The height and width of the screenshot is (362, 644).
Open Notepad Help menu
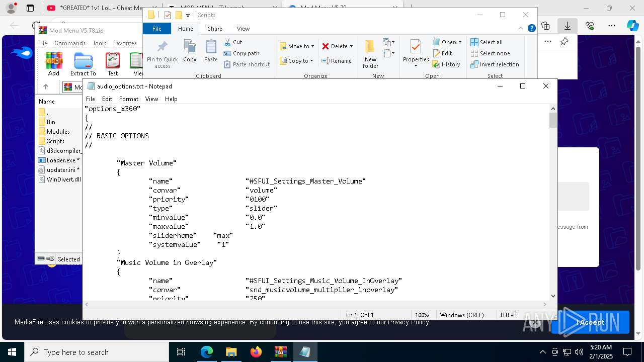[171, 99]
